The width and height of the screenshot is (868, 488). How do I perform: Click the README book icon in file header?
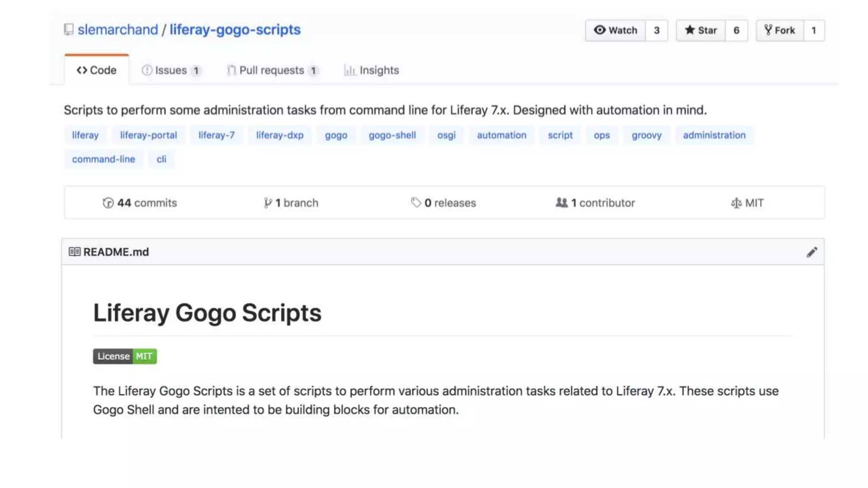[74, 252]
